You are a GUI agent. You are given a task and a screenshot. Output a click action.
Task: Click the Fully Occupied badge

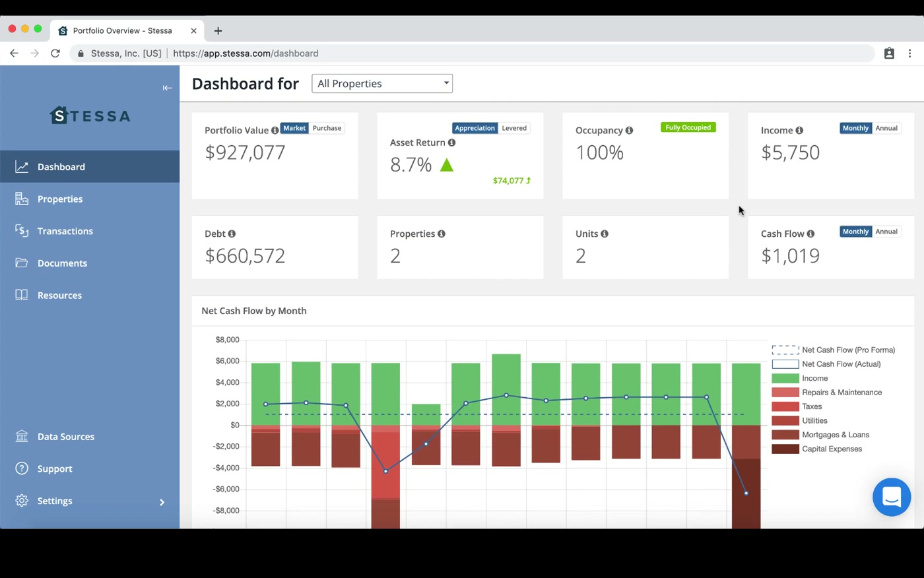click(x=688, y=127)
